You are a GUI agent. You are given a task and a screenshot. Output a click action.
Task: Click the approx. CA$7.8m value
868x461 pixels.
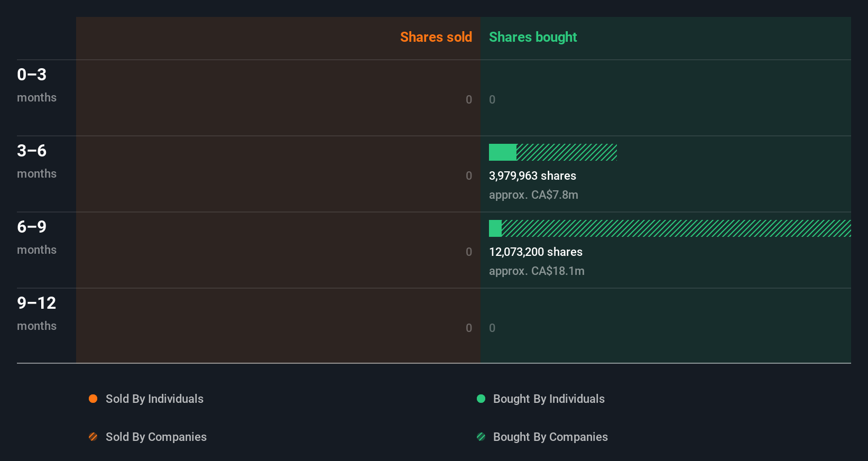tap(533, 195)
